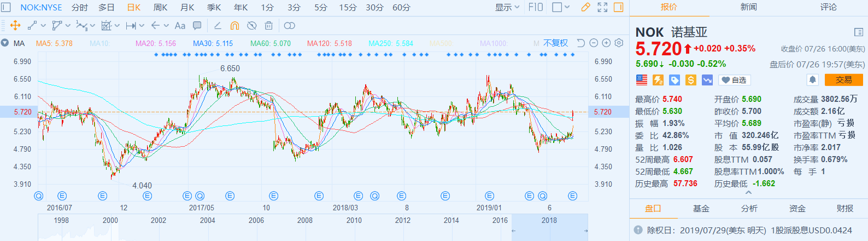Screen dimensions: 868x241
Task: Open polygon tool dropdown arrow
Action: click(68, 26)
